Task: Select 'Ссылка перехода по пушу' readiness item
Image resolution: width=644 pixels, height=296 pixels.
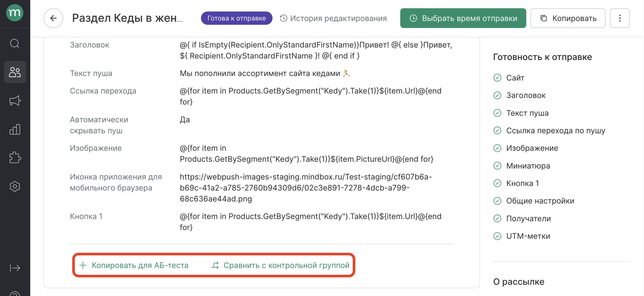Action: point(549,130)
